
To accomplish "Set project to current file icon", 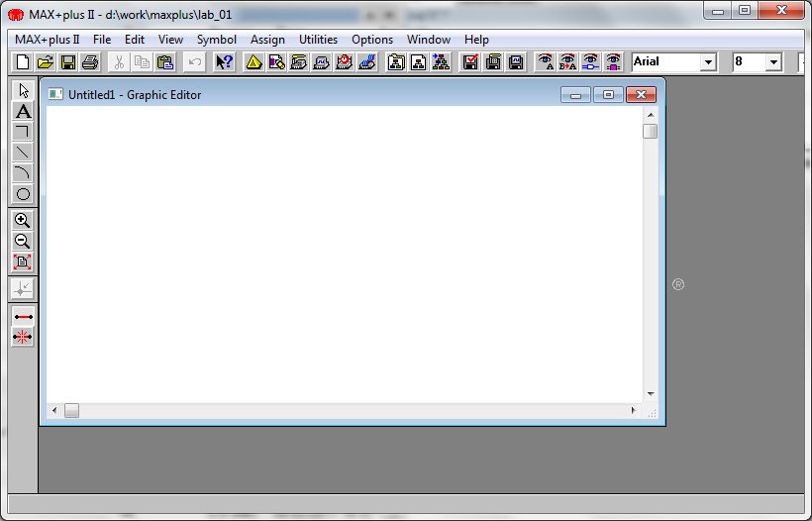I will [419, 62].
